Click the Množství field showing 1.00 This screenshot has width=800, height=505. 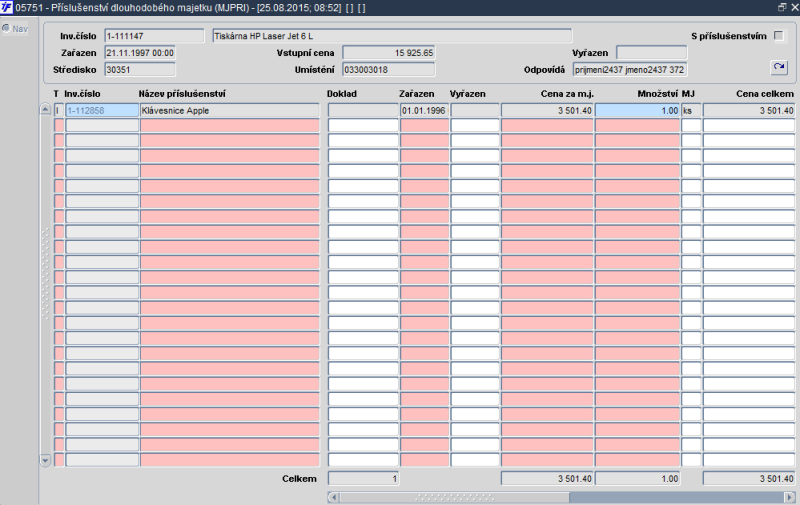(x=637, y=111)
